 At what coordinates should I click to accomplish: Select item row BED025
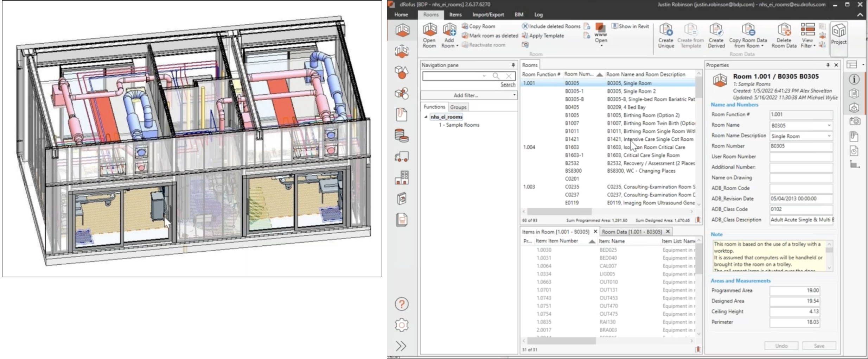607,250
